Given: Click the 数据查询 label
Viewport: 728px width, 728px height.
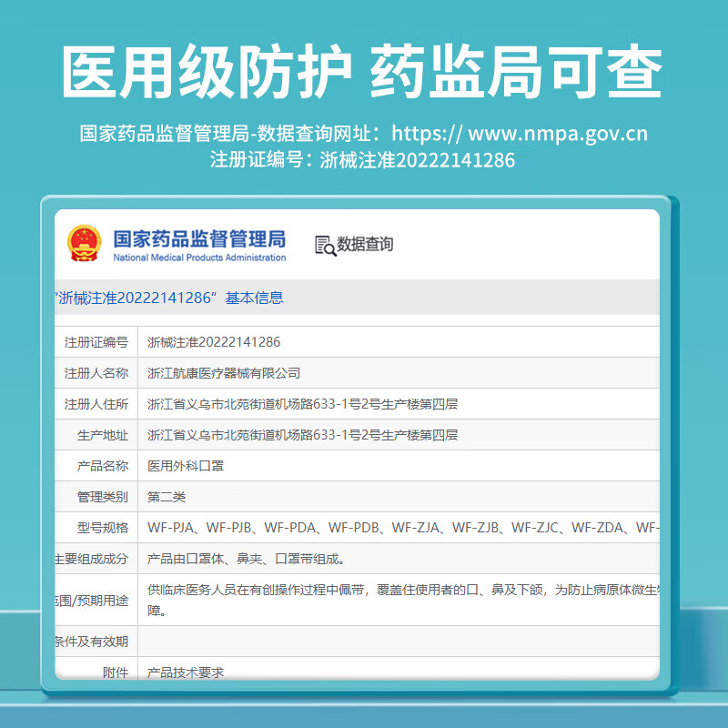Looking at the screenshot, I should click(x=365, y=244).
